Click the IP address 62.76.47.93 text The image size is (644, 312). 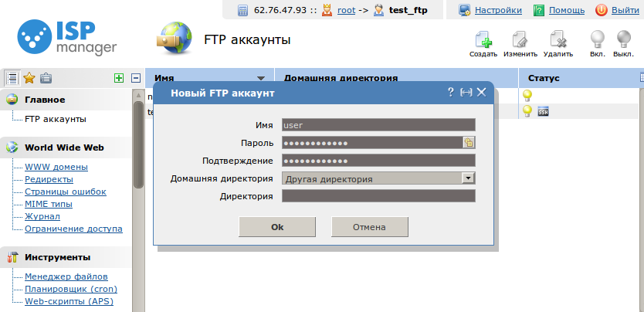pyautogui.click(x=280, y=10)
